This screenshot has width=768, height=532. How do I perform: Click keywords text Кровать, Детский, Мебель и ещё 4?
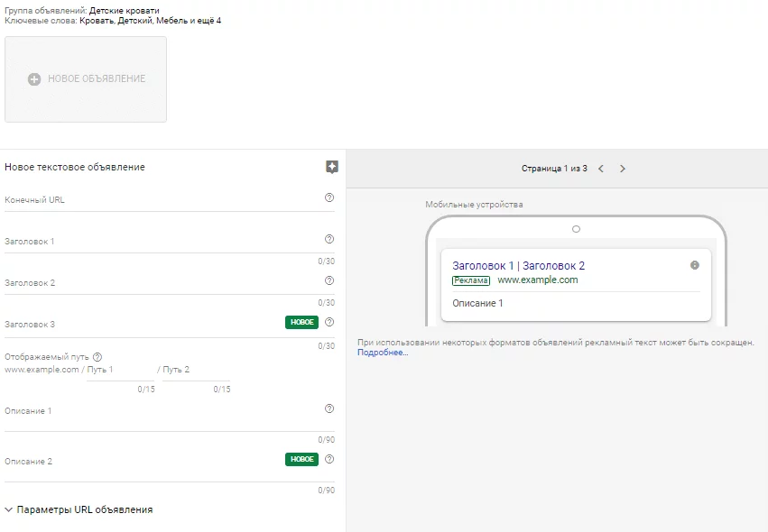point(151,21)
